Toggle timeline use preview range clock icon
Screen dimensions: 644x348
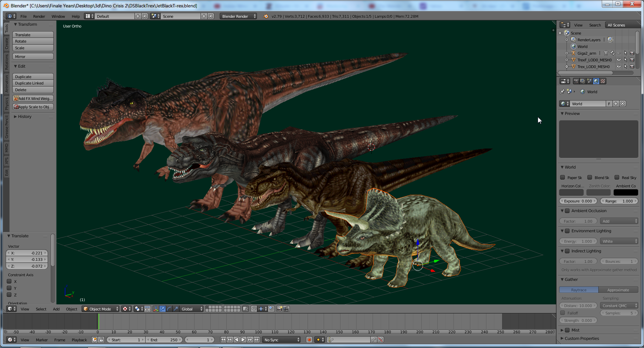[95, 340]
